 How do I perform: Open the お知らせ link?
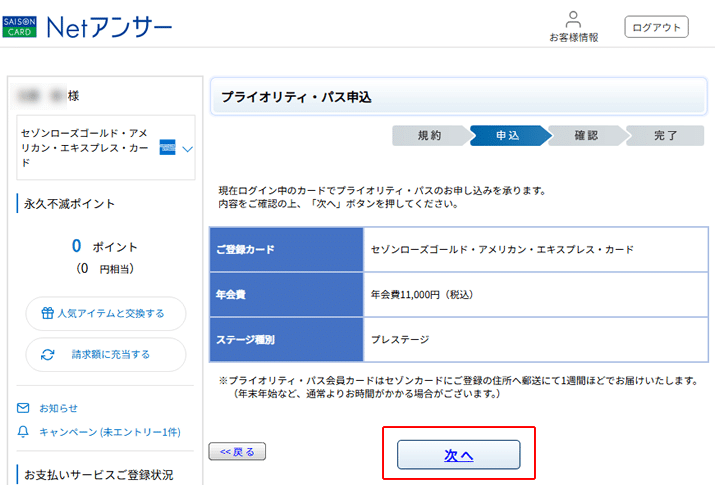coord(58,408)
